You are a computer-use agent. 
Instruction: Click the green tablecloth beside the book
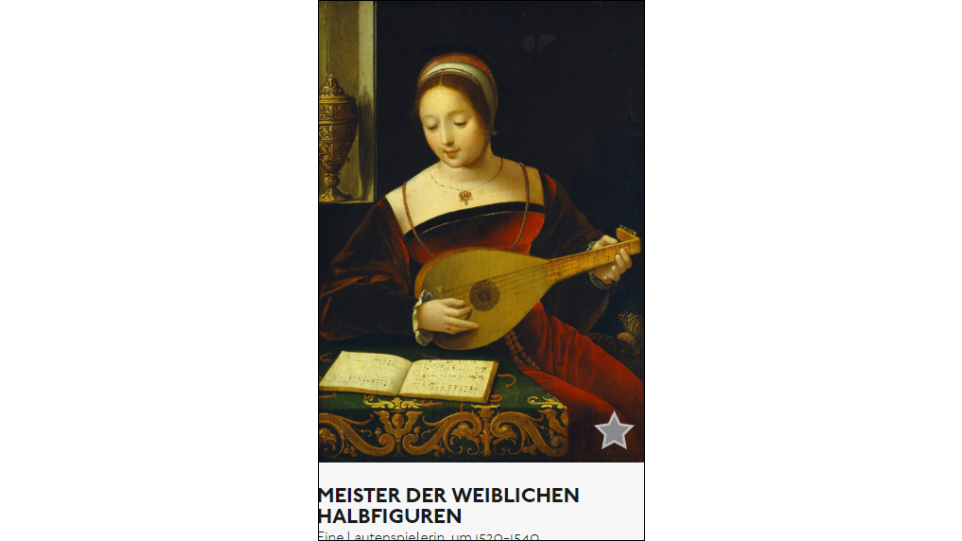point(528,386)
